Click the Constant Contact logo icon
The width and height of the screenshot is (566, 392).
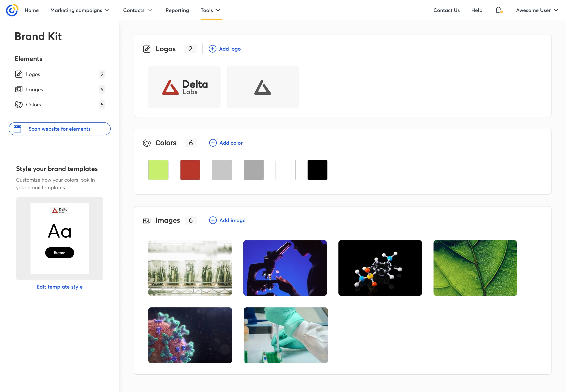click(12, 10)
